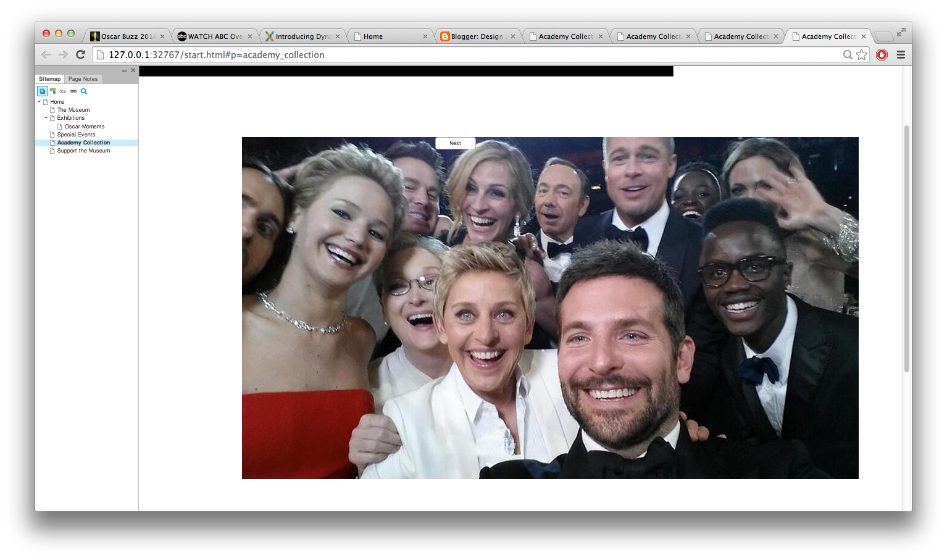Click the zoom magnifier icon in the address bar
Viewport: 947px width, 560px height.
(848, 55)
